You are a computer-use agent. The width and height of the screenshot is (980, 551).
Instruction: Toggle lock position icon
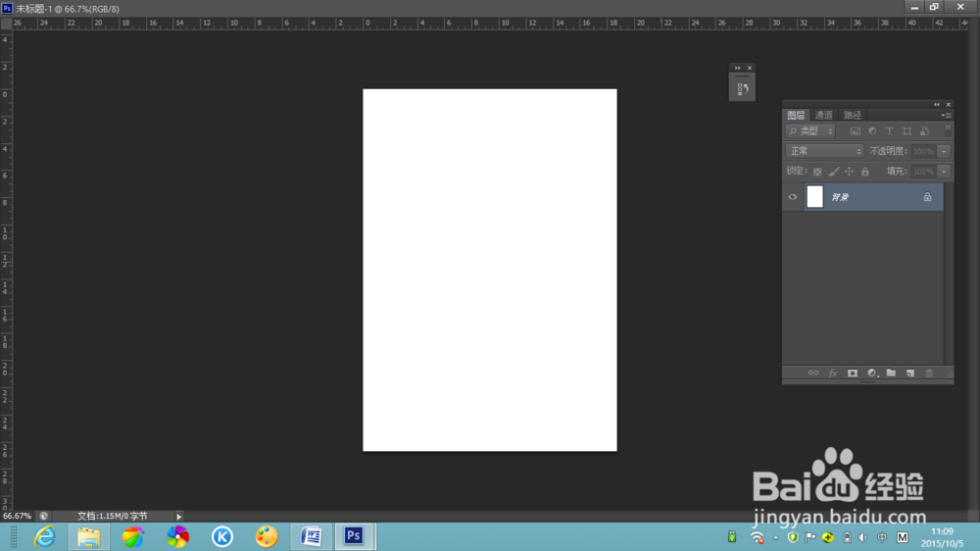coord(849,172)
